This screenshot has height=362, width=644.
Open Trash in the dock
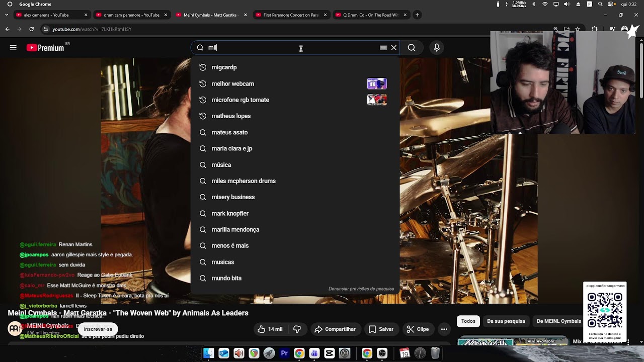click(x=435, y=353)
